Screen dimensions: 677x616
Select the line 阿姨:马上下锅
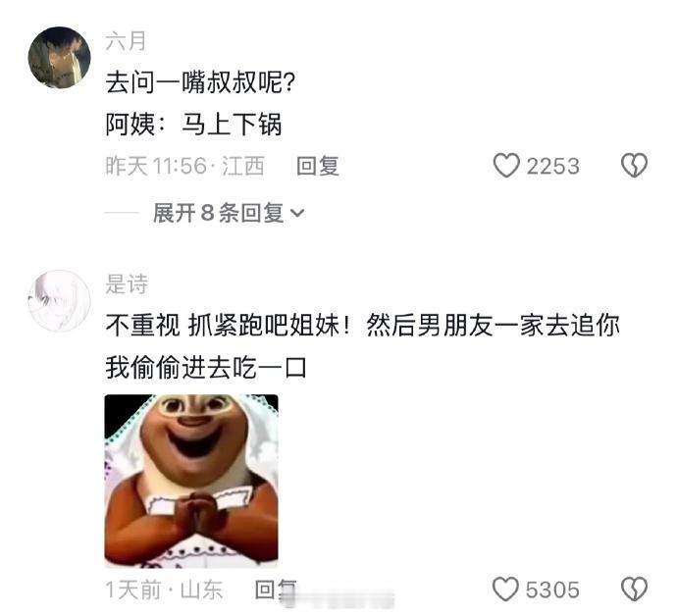pos(193,125)
